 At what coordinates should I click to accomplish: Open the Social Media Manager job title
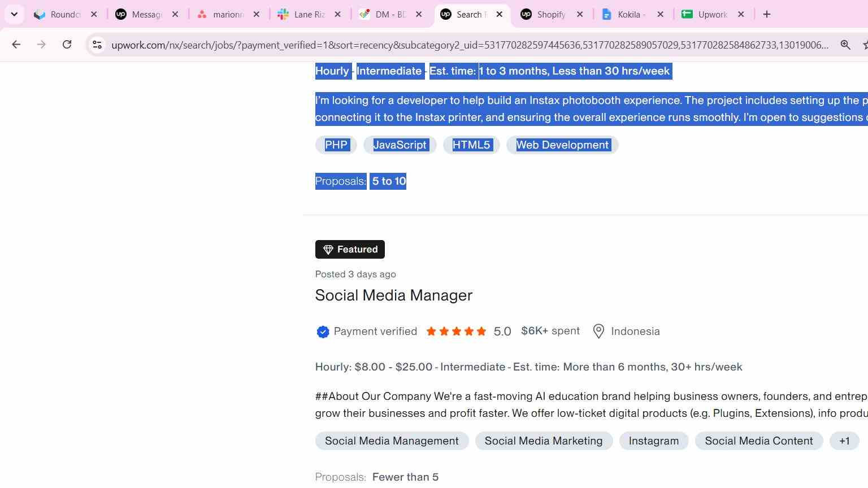click(x=394, y=295)
